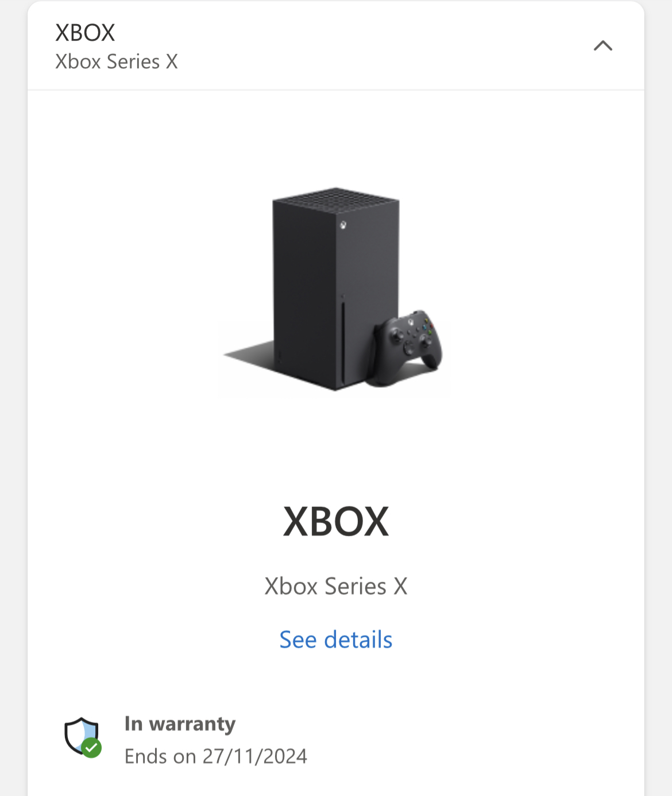
Task: Open See details for Xbox Series X
Action: pyautogui.click(x=335, y=639)
